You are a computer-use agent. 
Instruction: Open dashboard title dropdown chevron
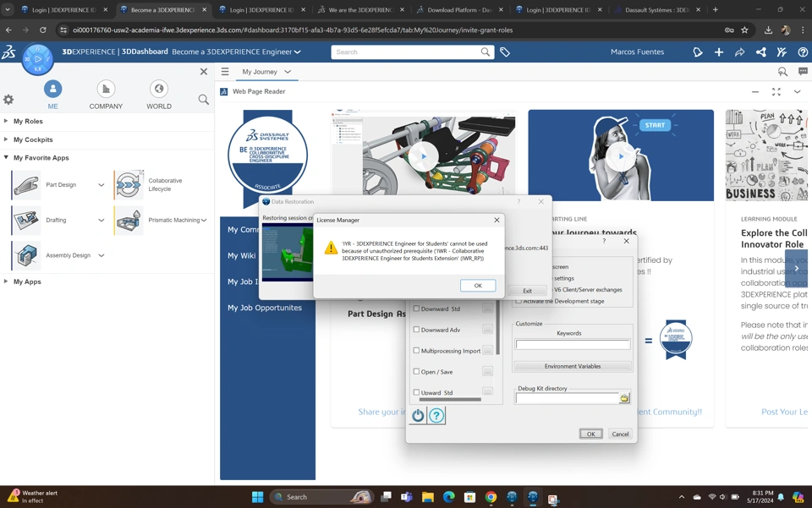[297, 52]
